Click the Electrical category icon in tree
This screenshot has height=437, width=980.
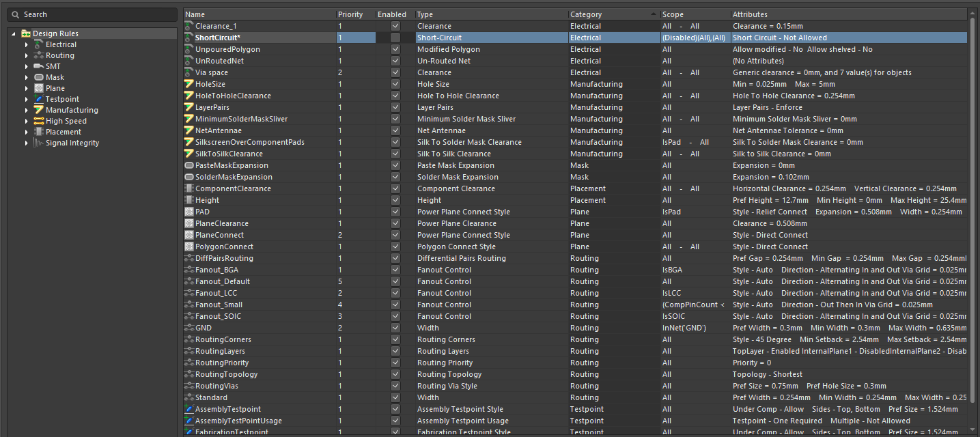[x=39, y=44]
